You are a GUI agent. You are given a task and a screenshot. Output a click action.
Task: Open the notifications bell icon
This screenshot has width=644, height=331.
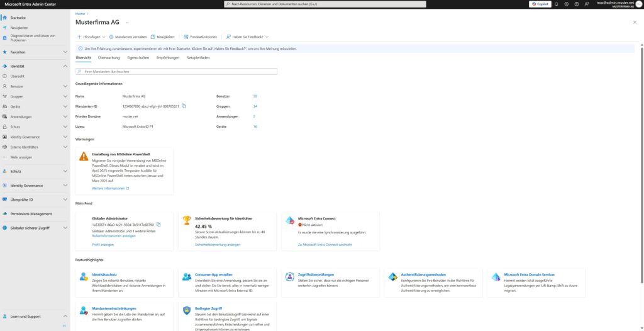pyautogui.click(x=557, y=4)
